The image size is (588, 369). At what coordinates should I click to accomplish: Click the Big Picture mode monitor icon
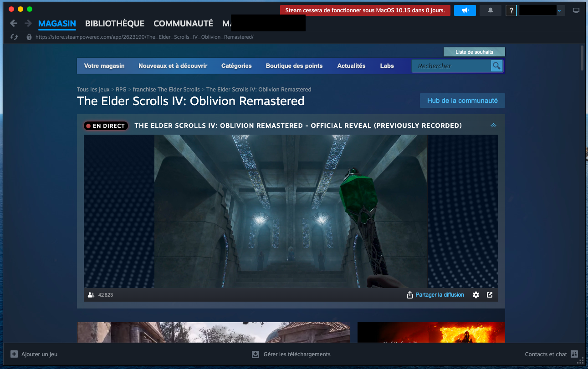(576, 10)
